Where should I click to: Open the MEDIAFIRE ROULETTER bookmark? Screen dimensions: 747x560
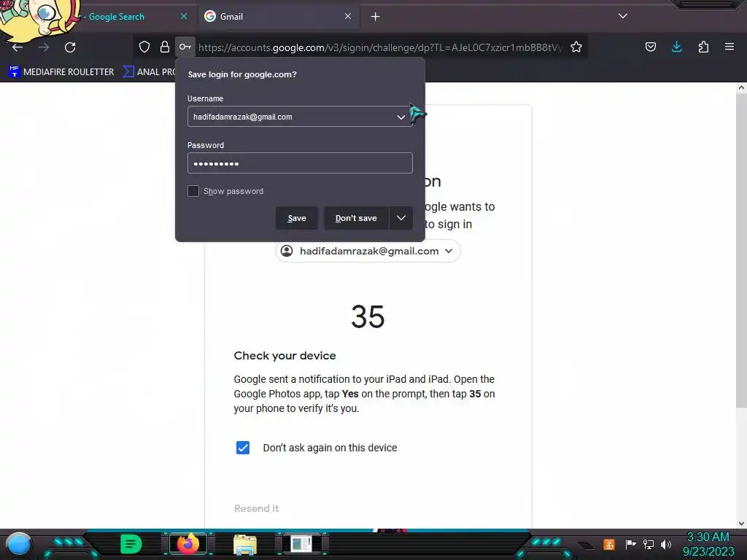click(x=61, y=72)
